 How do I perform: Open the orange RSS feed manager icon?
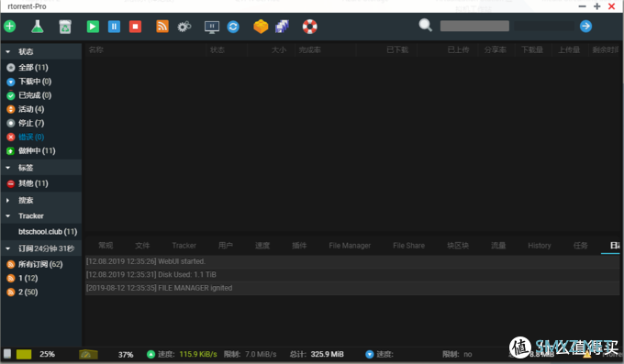[x=162, y=27]
